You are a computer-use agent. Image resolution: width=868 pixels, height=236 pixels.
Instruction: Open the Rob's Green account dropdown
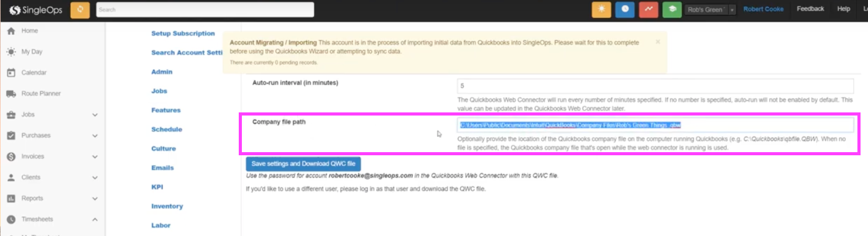click(x=710, y=10)
